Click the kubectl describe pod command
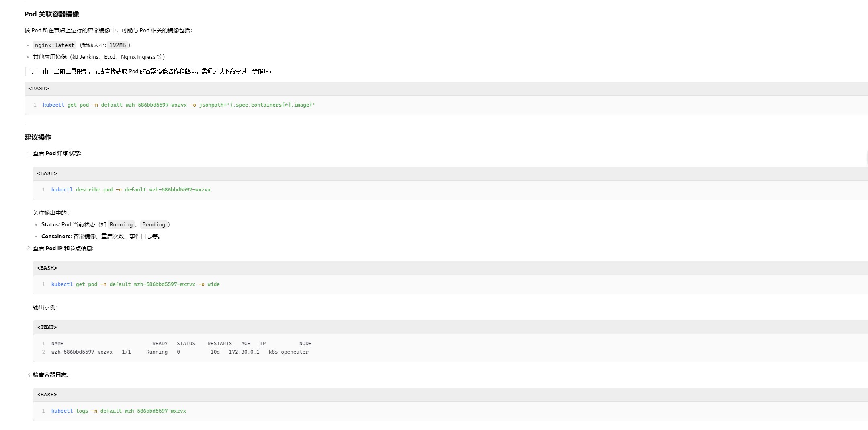 (x=131, y=190)
